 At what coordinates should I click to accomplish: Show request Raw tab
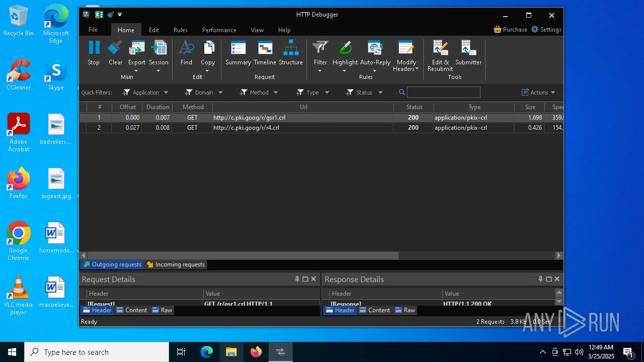(x=162, y=310)
